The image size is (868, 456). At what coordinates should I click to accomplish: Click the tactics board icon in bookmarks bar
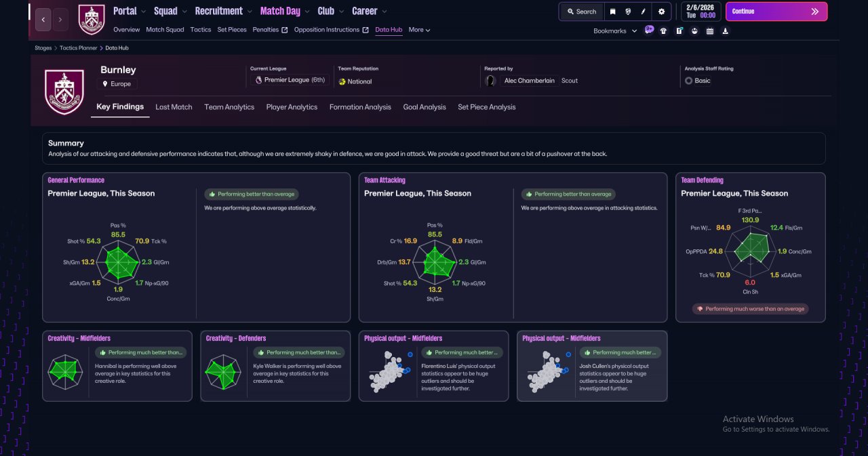(x=679, y=30)
